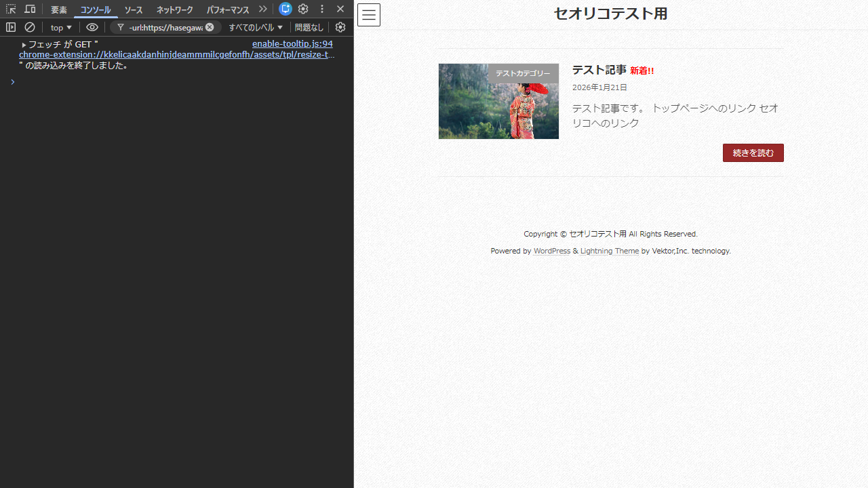Toggle the site's hamburger navigation menu
The height and width of the screenshot is (488, 868).
(x=369, y=14)
